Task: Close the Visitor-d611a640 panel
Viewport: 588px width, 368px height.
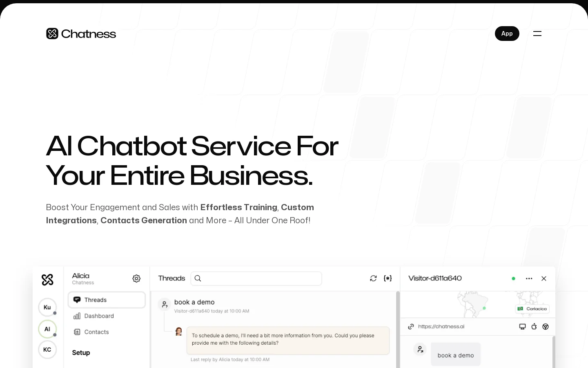Action: [x=544, y=278]
